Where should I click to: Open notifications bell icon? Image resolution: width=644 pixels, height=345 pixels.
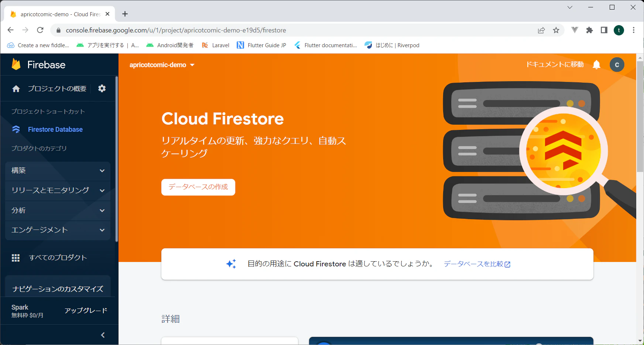[x=596, y=65]
